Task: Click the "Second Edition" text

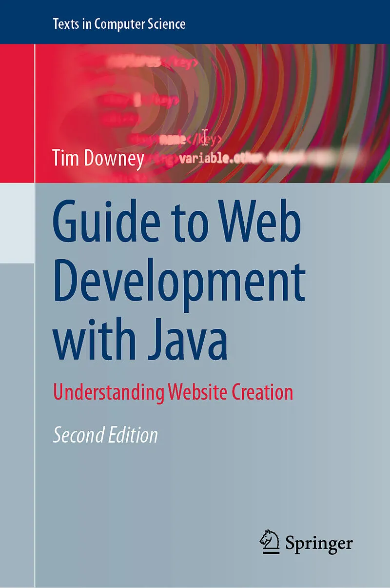Action: [105, 435]
